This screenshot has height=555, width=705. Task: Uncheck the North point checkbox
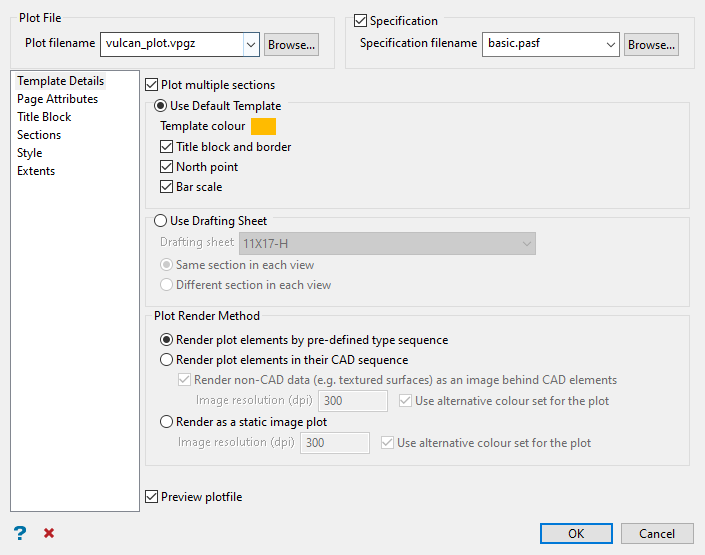click(167, 167)
